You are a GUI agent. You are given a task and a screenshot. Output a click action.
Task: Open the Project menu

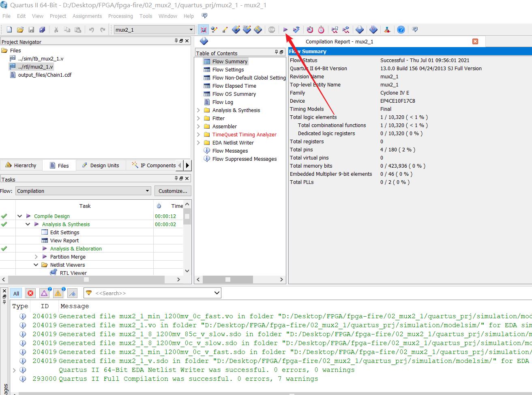[x=58, y=16]
